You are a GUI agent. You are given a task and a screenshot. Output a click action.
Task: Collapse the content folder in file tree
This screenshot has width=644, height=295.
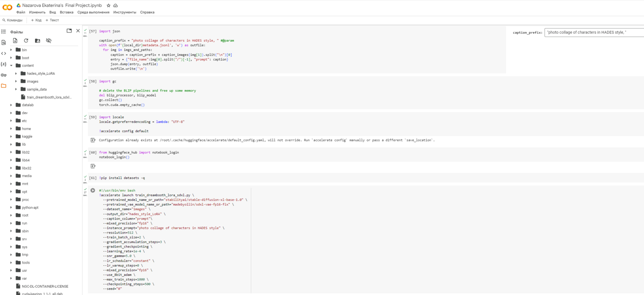(11, 66)
